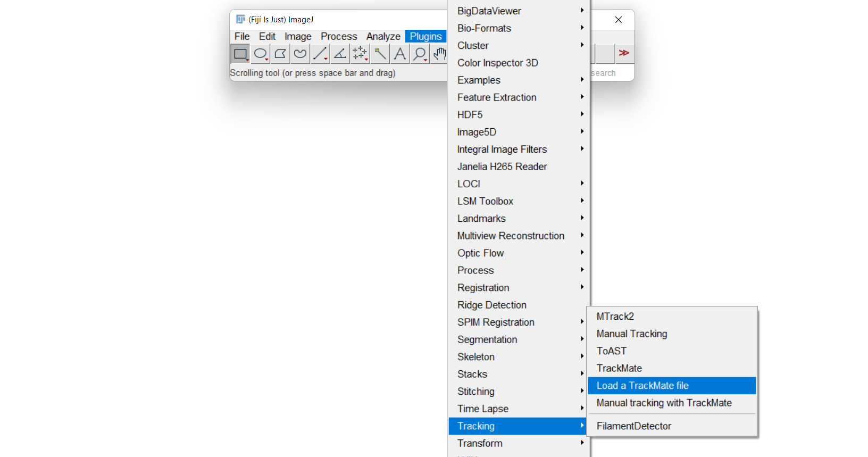This screenshot has width=868, height=457.
Task: Select the Straight Line tool
Action: click(x=320, y=54)
